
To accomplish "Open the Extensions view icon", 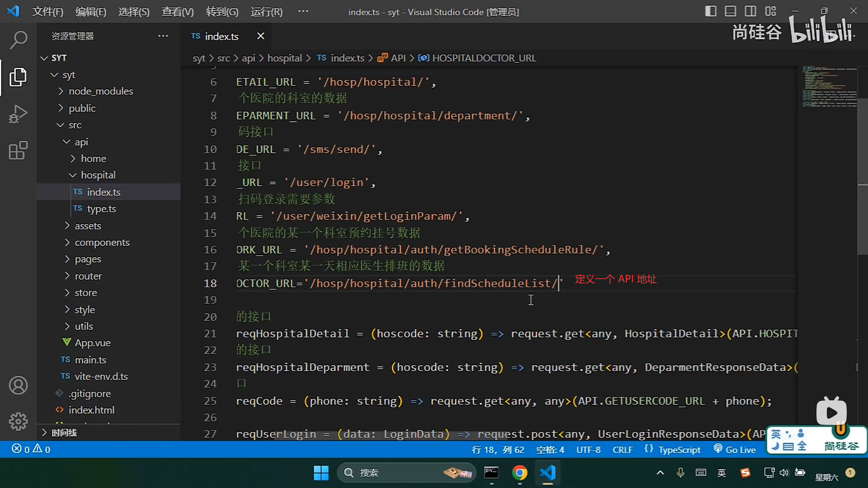I will tap(18, 150).
